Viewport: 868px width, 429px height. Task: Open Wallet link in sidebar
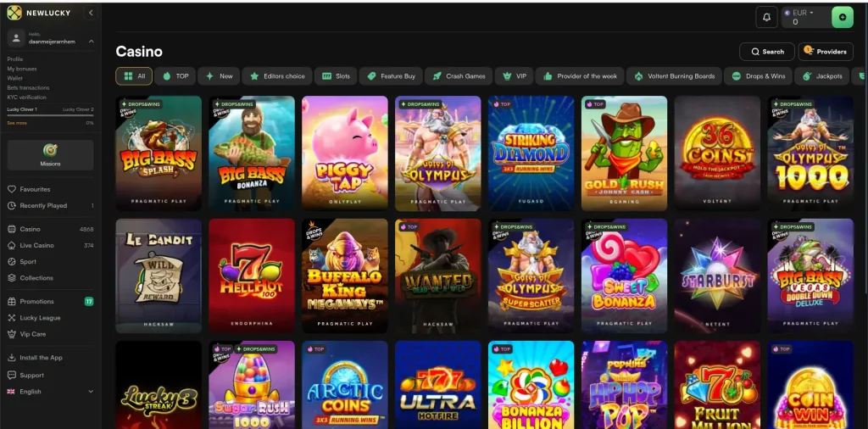15,78
